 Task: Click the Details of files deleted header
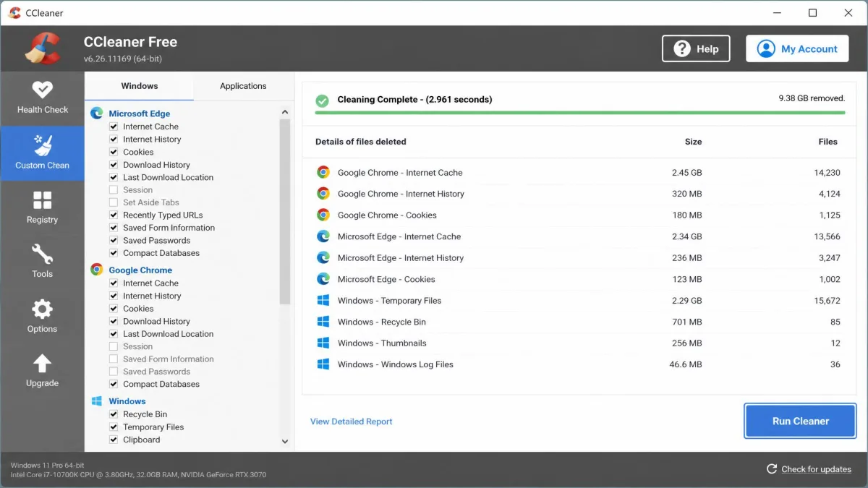point(361,142)
